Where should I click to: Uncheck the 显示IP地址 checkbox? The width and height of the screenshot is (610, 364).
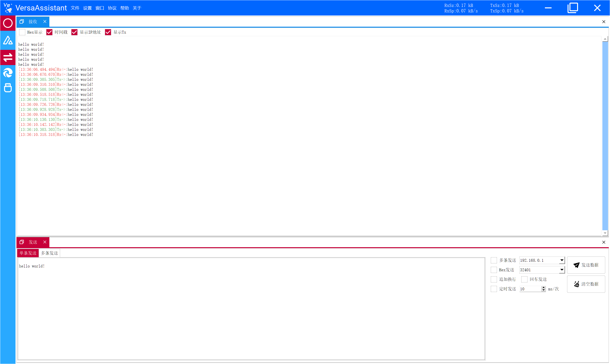tap(74, 32)
